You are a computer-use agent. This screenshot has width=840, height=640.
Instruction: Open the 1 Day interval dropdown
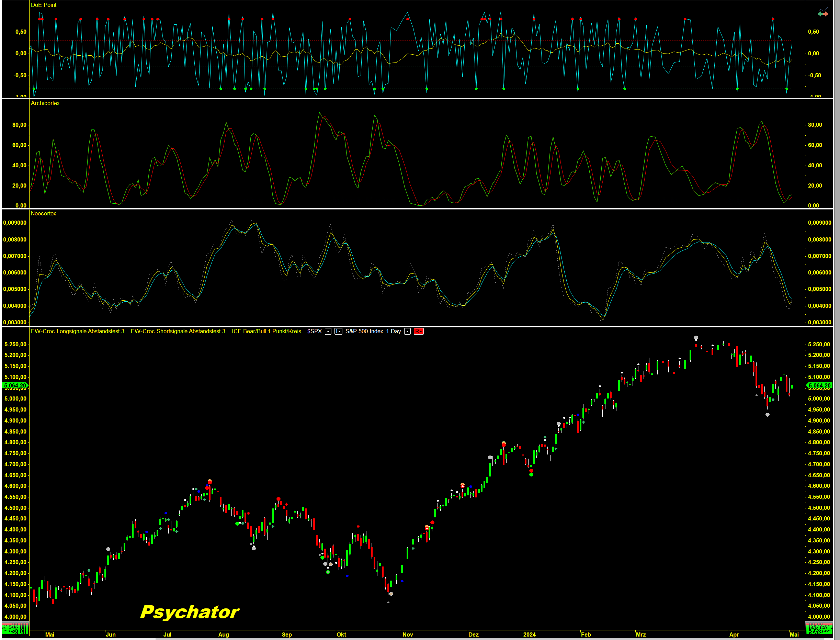point(407,332)
